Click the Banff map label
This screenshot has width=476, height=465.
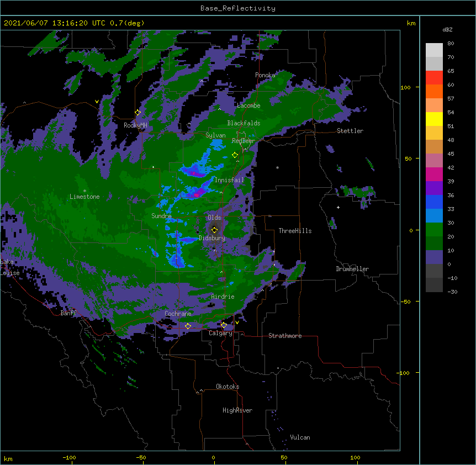(68, 313)
